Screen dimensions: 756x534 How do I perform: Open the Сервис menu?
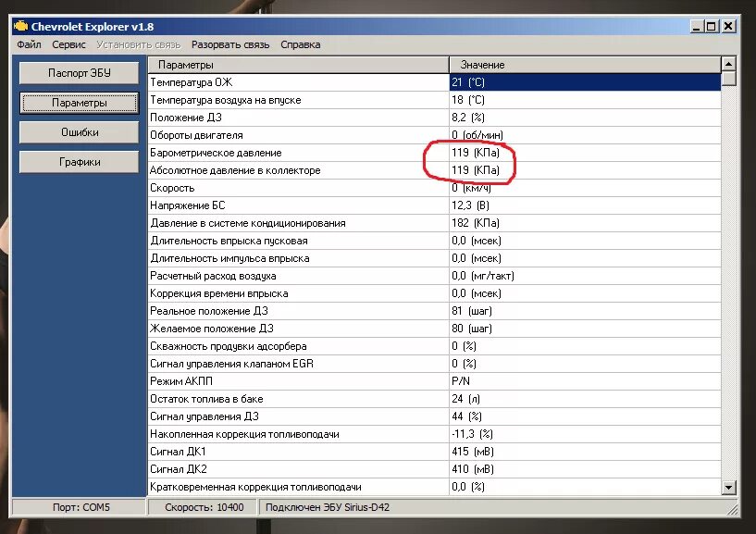pyautogui.click(x=68, y=44)
